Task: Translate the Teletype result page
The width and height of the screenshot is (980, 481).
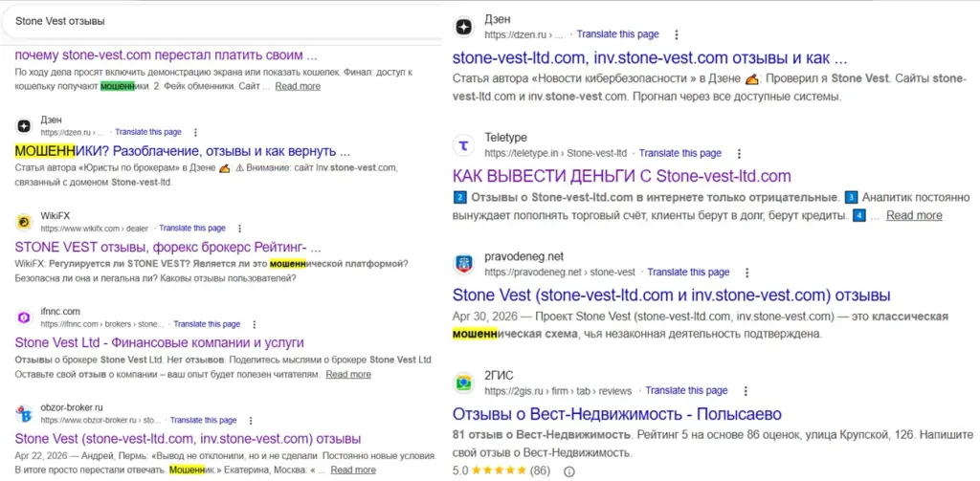Action: point(680,153)
